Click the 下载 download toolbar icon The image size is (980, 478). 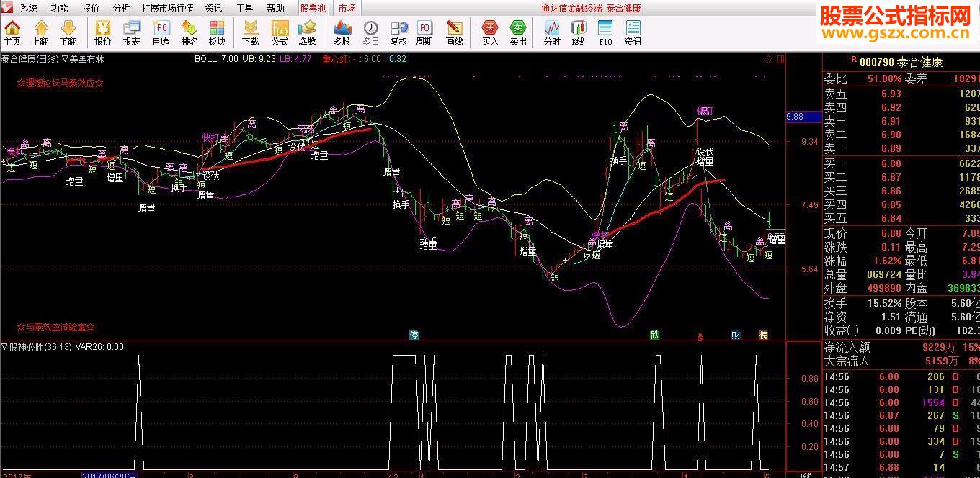click(250, 33)
